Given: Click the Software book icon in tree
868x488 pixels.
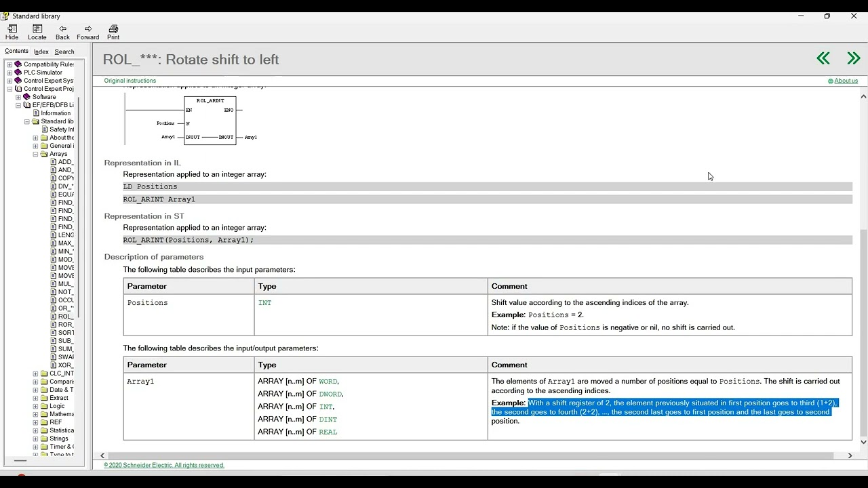Looking at the screenshot, I should [27, 97].
